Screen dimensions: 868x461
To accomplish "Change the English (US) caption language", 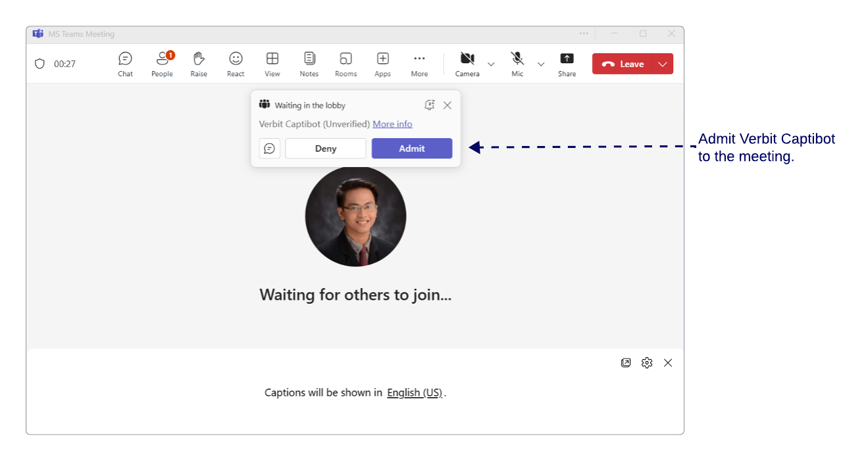I will coord(415,393).
